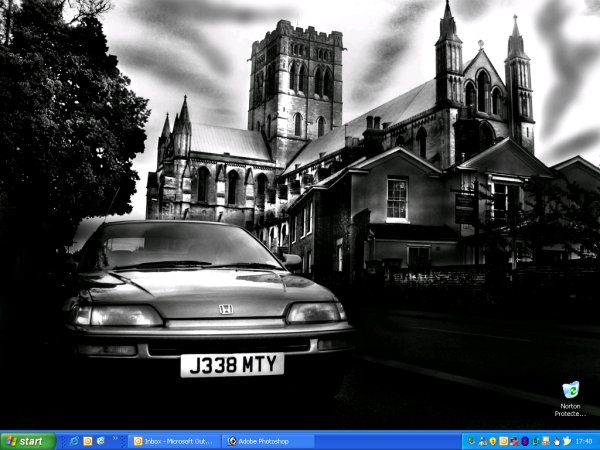Open the Windows Start menu
This screenshot has width=600, height=450.
(x=27, y=441)
